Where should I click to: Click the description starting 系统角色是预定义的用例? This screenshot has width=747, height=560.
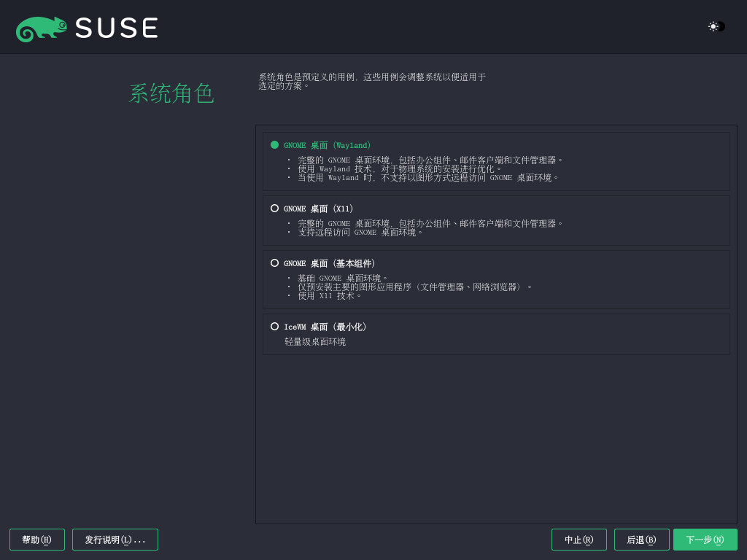click(x=372, y=82)
